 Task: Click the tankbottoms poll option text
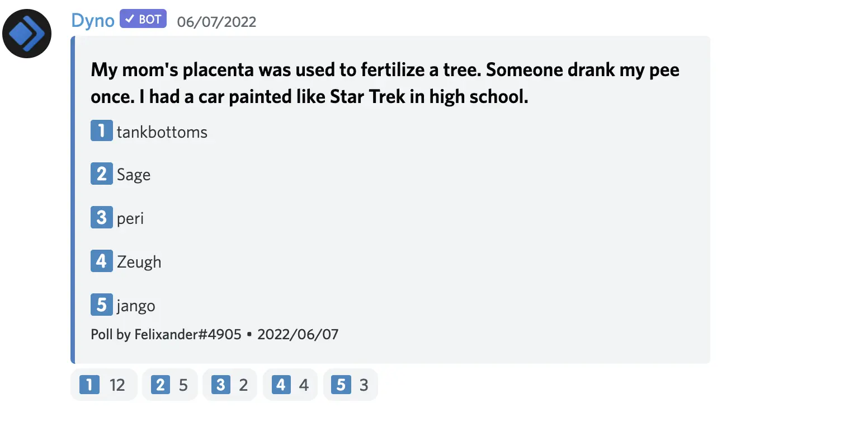(162, 132)
